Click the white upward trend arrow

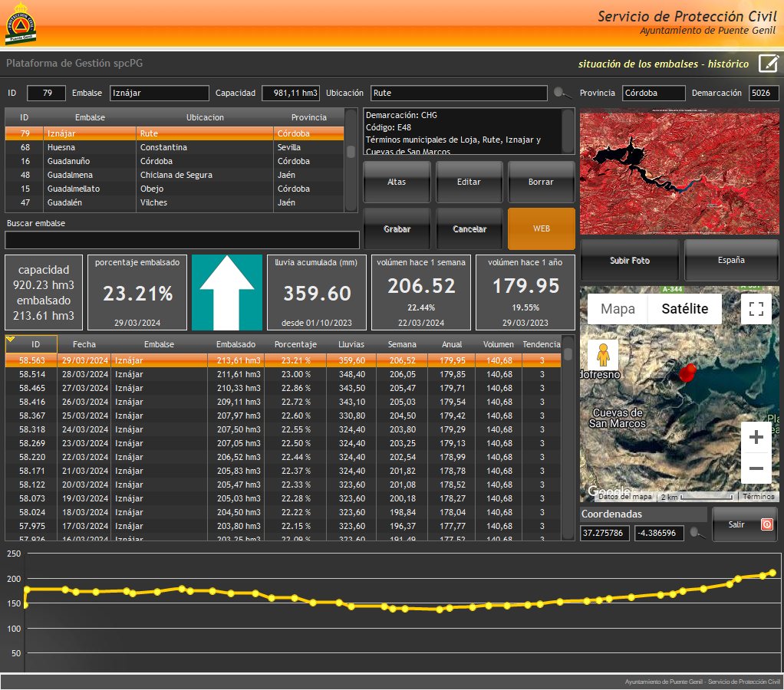point(227,292)
